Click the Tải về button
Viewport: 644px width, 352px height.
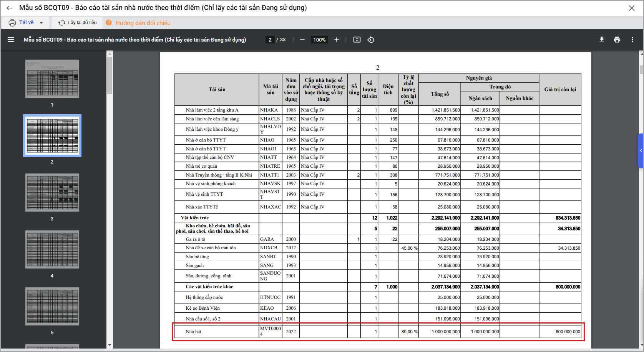(22, 23)
